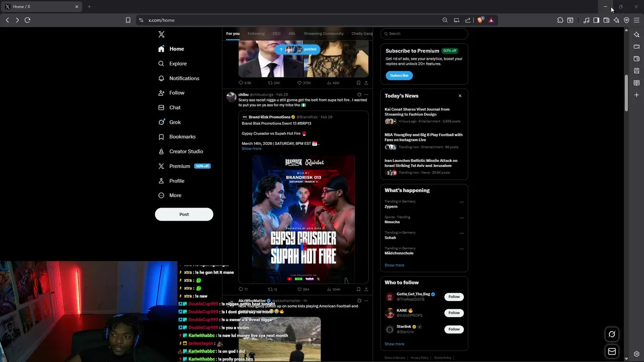Click the new posts 'posted' pill
Viewport: 644px width, 362px height.
click(x=297, y=49)
